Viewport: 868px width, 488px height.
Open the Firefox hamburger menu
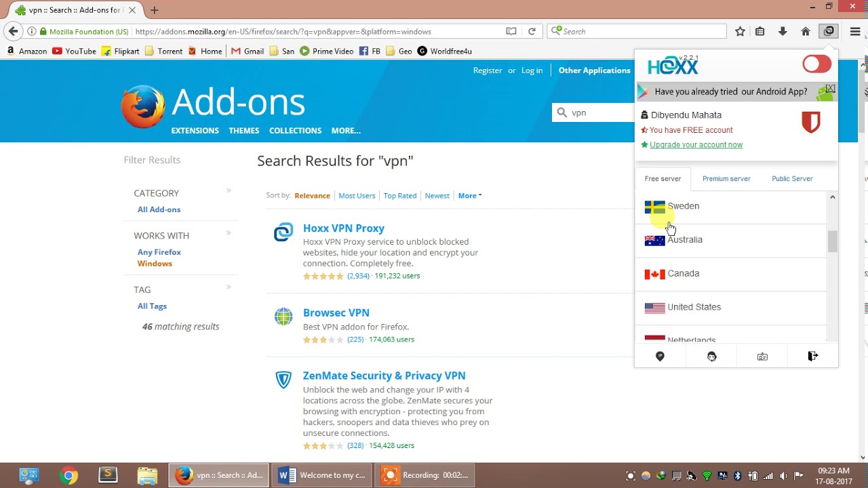pyautogui.click(x=855, y=31)
